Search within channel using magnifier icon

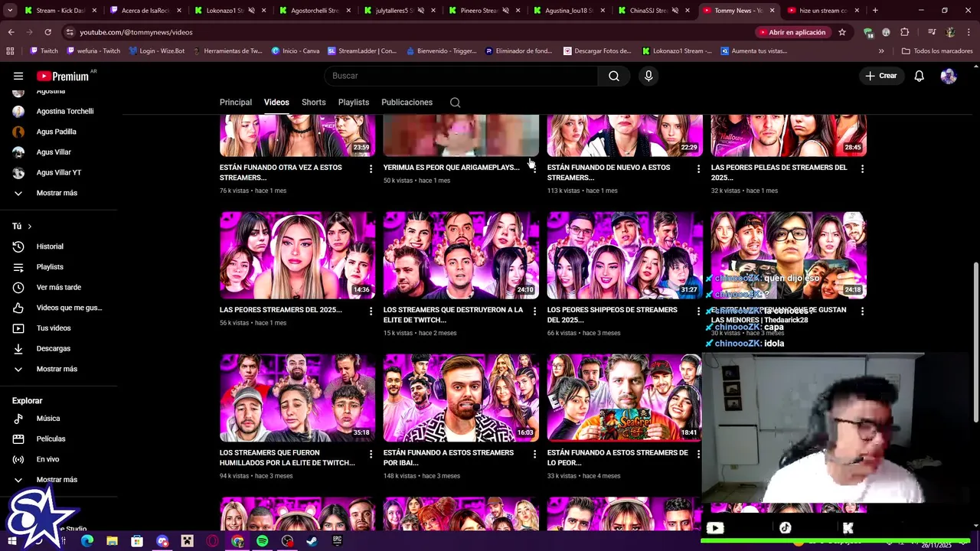[455, 103]
